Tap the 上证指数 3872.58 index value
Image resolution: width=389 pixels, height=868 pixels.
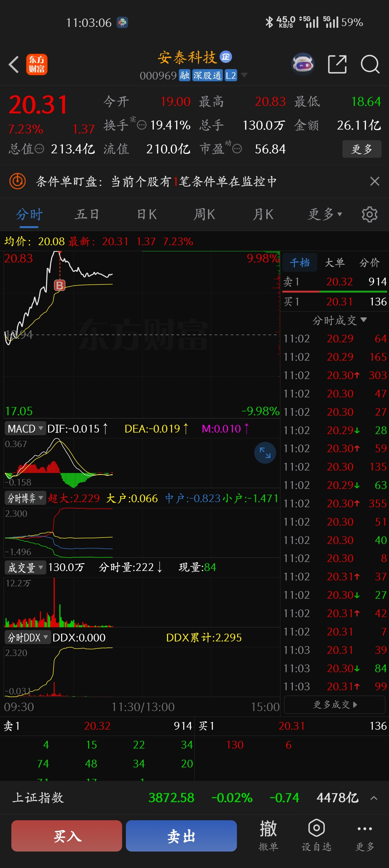(171, 798)
